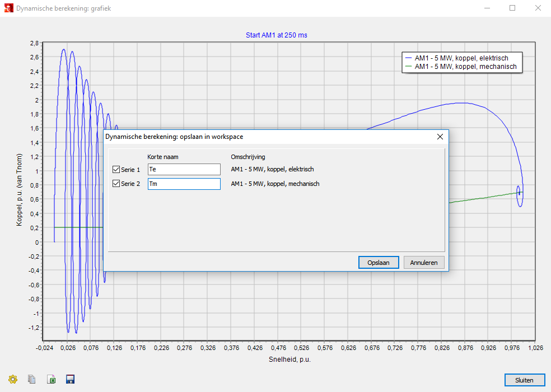This screenshot has height=392, width=551.
Task: Minimize the grafiek window
Action: [487, 8]
